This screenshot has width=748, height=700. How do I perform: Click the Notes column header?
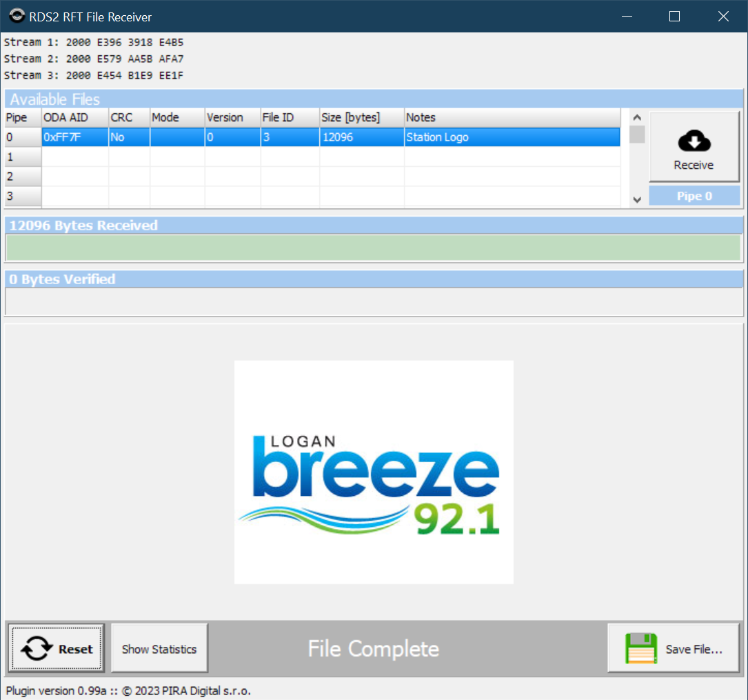click(512, 117)
